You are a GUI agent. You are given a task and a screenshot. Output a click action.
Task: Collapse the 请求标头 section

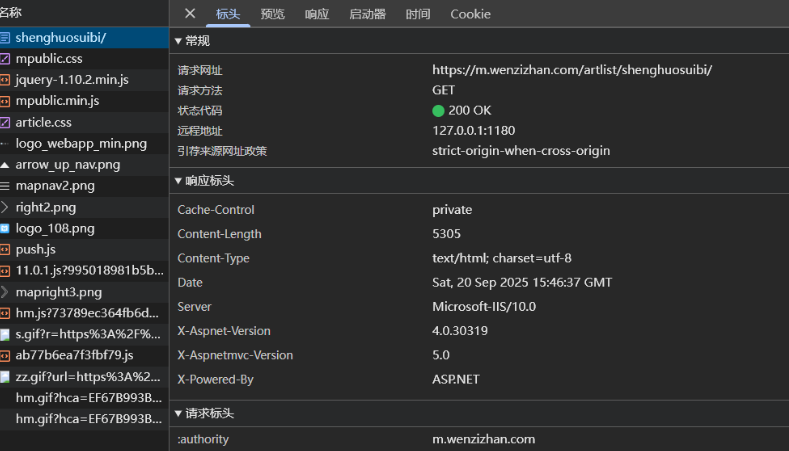click(179, 413)
